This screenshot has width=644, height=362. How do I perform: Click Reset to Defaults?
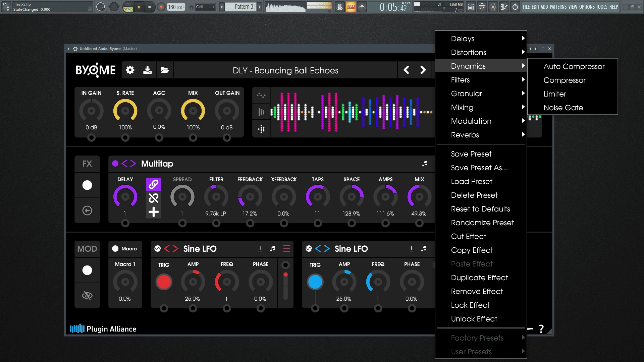coord(481,209)
